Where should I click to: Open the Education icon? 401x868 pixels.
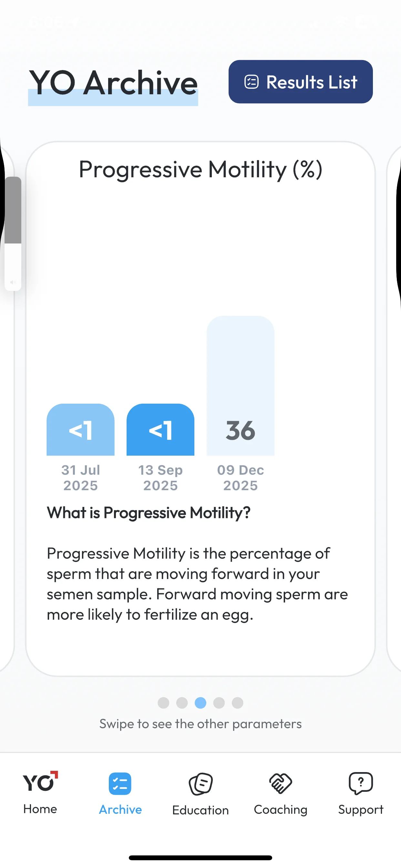(x=200, y=784)
